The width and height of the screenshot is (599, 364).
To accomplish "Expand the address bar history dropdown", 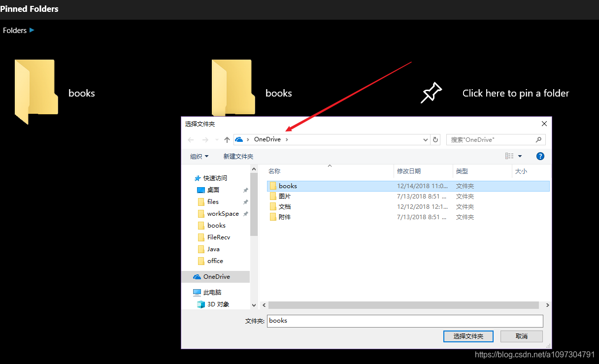I will (x=426, y=140).
